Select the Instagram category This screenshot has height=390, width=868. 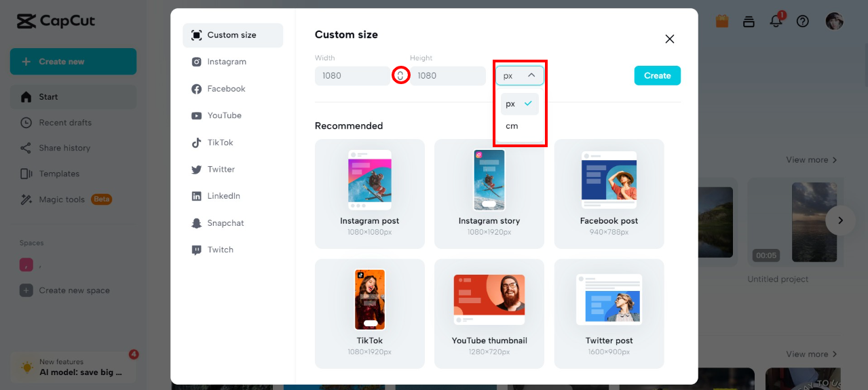point(233,62)
